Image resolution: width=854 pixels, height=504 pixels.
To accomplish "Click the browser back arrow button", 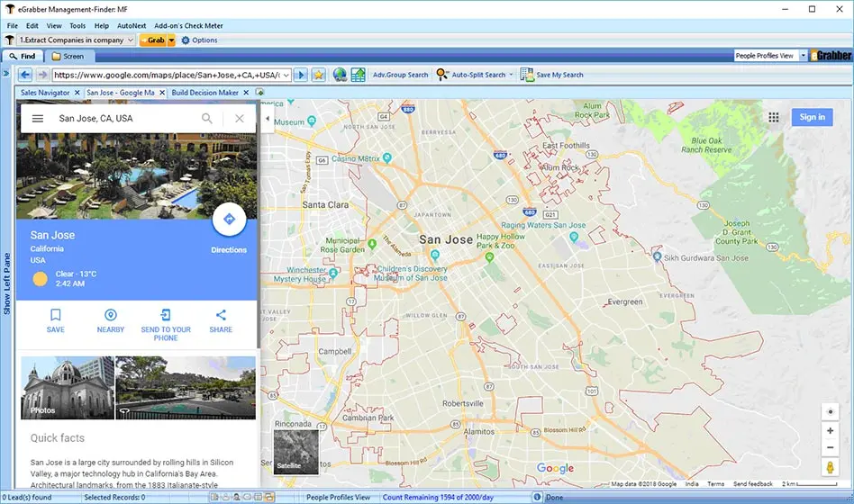I will 25,75.
